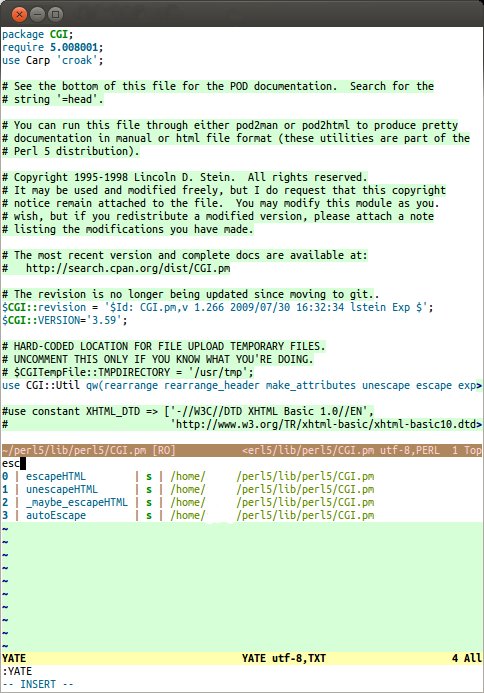Screen dimensions: 484x693
Task: Click the w3.org xhtml-basic10.dtd URL
Action: pos(328,424)
